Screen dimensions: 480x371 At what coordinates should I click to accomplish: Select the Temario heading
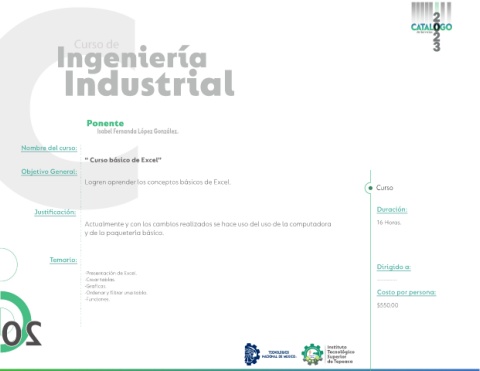pos(63,260)
